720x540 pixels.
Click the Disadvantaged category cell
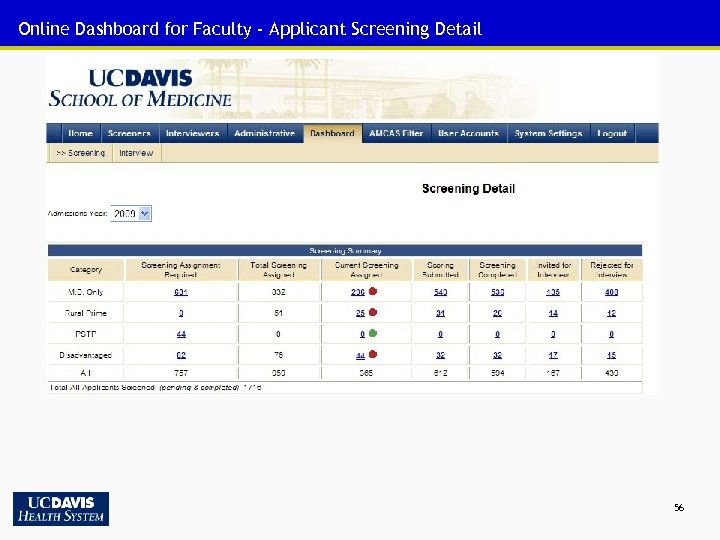(x=86, y=355)
